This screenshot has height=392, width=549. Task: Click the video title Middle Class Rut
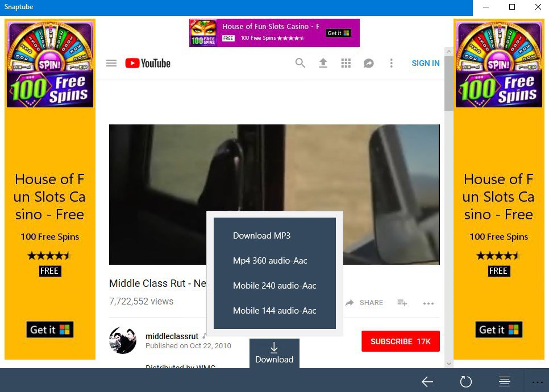[x=157, y=283]
